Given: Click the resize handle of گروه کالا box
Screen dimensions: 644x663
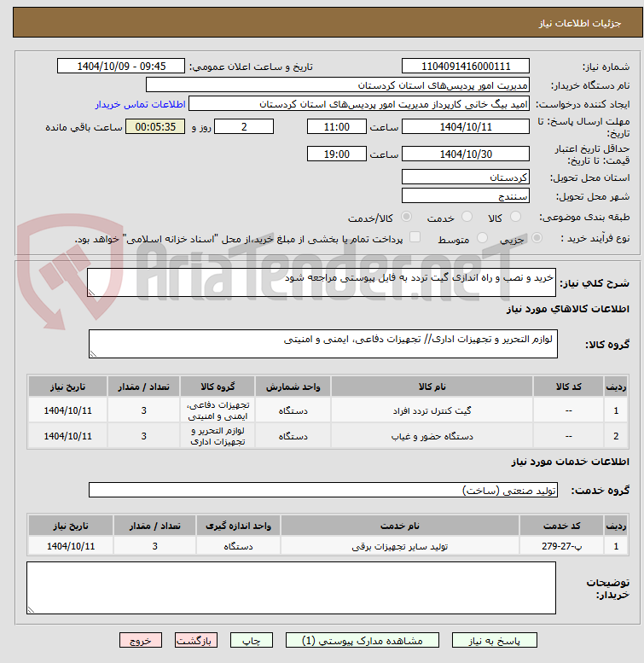Looking at the screenshot, I should click(93, 354).
